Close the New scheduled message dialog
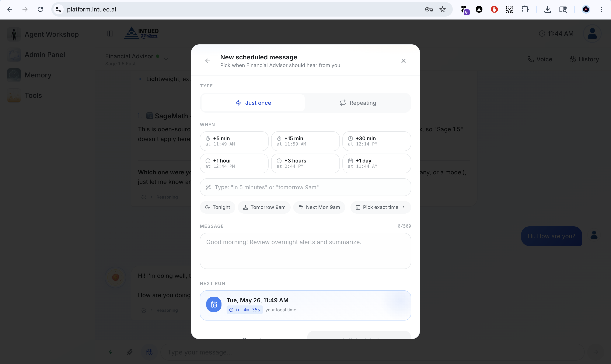This screenshot has height=364, width=611. [403, 61]
